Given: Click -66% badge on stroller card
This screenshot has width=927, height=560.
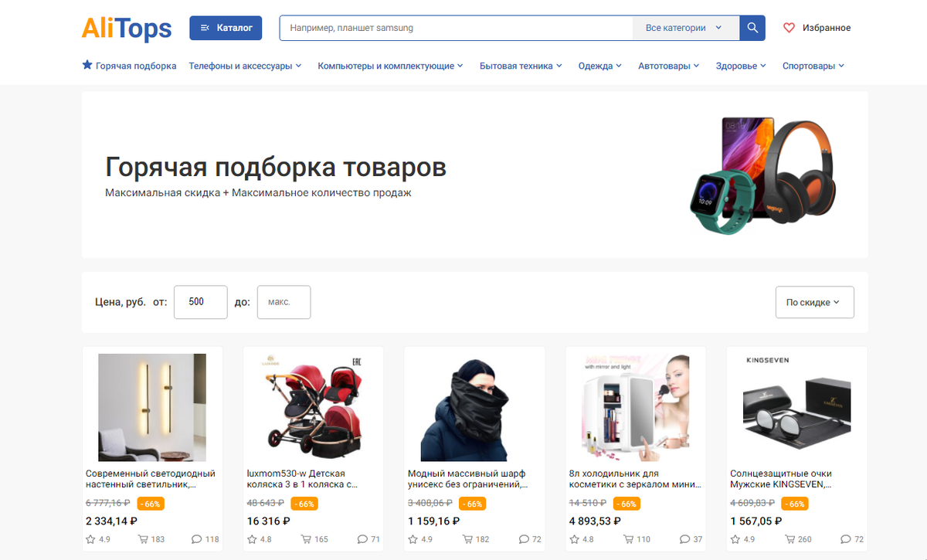Looking at the screenshot, I should [304, 504].
